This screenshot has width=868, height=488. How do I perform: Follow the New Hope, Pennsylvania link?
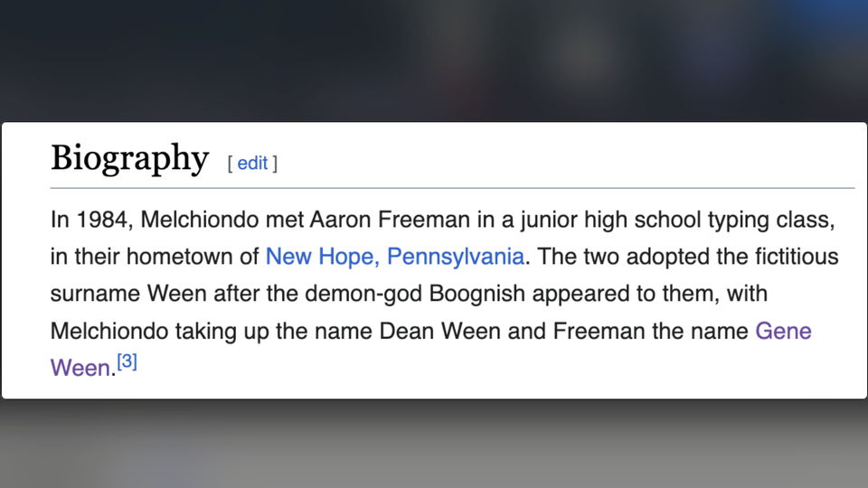point(395,257)
